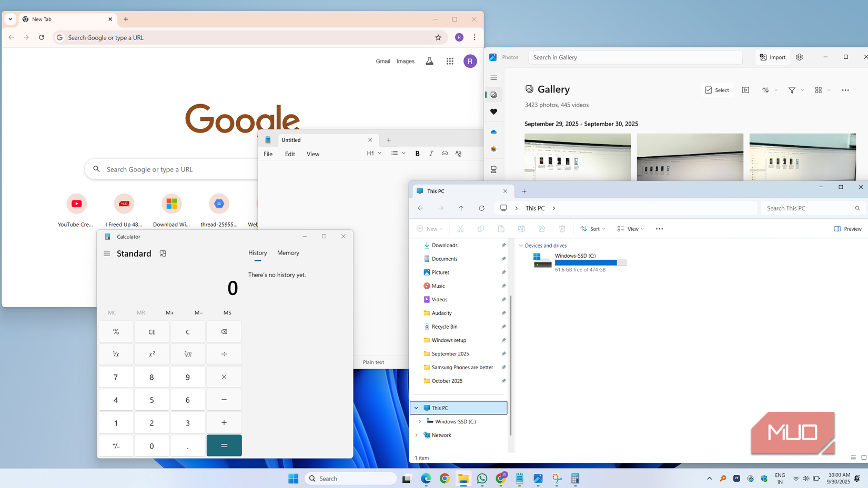Open Snipping Tool from the taskbar
This screenshot has height=488, width=868.
coord(557,479)
